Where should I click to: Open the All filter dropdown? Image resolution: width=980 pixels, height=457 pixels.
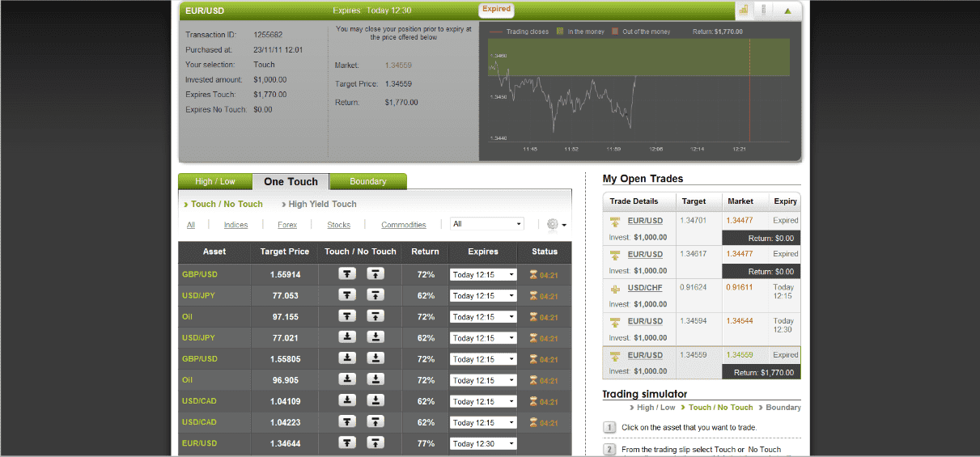click(x=487, y=224)
